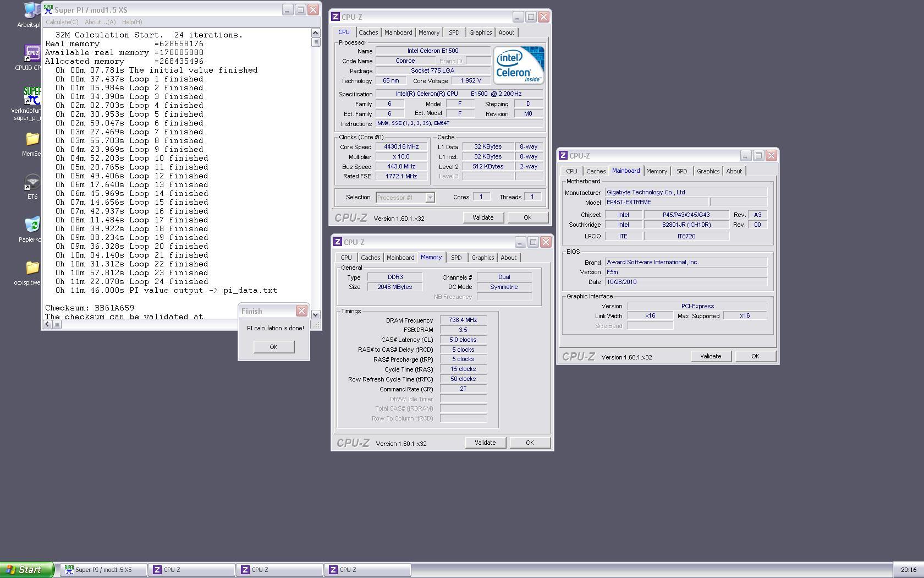Click Super PI scroll down arrow
The height and width of the screenshot is (578, 924).
pos(316,315)
